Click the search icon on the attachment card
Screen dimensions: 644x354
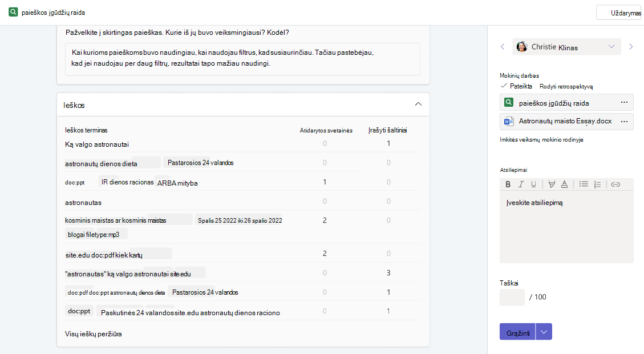coord(509,102)
